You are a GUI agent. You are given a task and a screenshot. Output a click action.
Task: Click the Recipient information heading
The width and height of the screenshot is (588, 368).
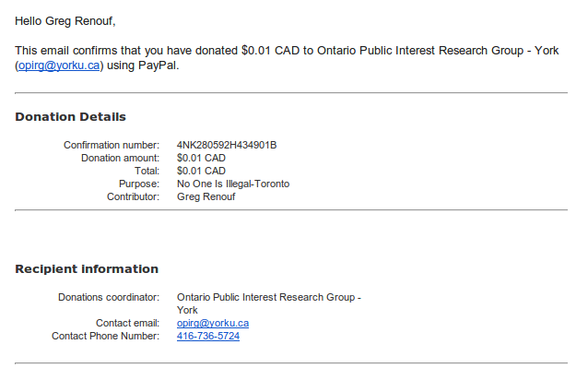87,269
